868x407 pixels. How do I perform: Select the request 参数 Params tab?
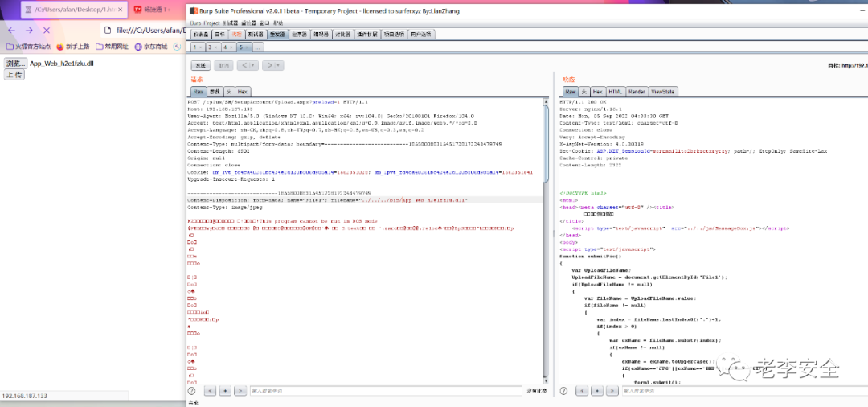tap(216, 92)
